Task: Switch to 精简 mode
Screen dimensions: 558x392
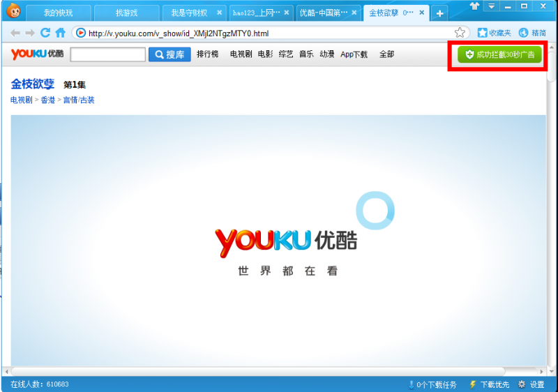Action: click(x=532, y=33)
